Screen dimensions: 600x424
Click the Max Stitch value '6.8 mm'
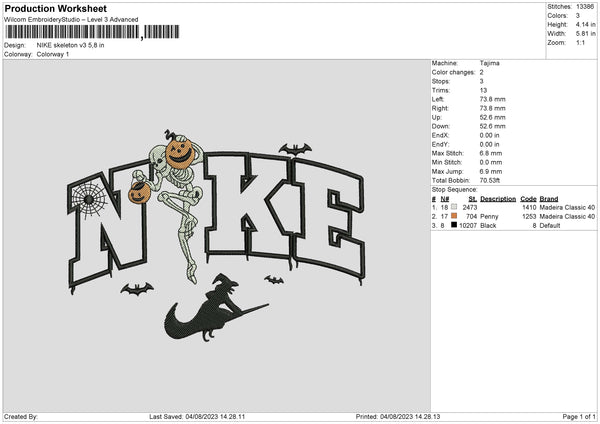click(491, 153)
